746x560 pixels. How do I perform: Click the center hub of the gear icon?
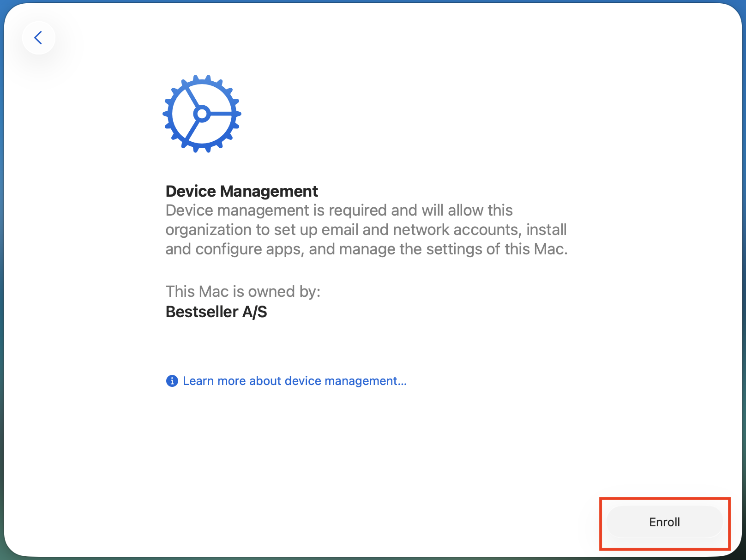[x=202, y=113]
